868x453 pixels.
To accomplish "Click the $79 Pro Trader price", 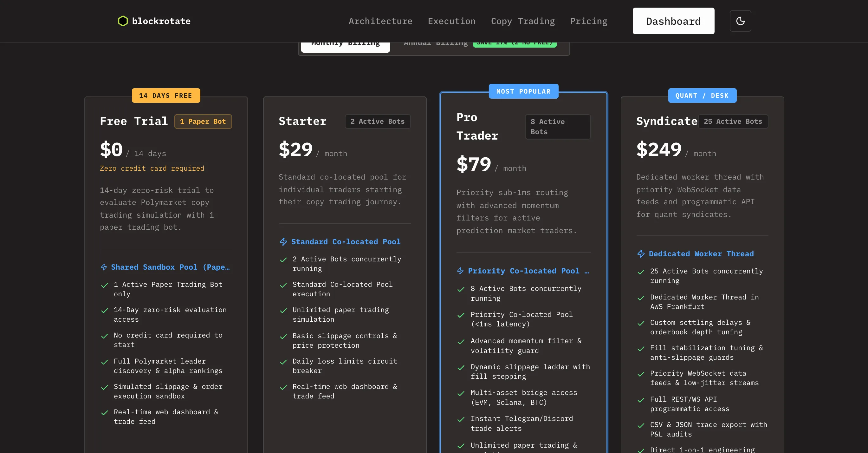I will coord(474,164).
